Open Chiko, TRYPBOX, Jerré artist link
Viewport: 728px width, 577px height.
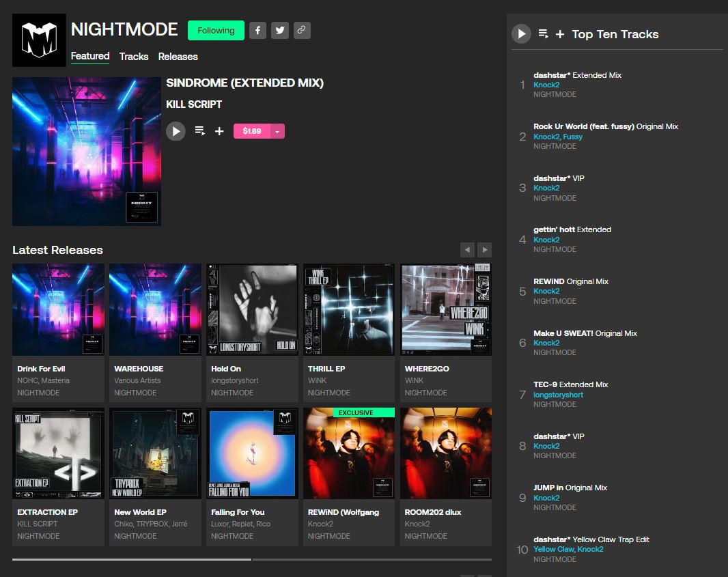pos(151,524)
